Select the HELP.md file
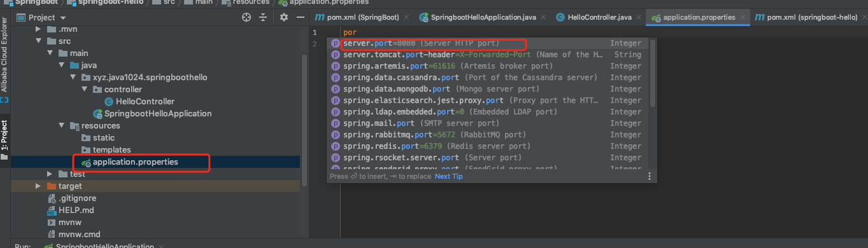Screen dimensions: 868x248 [76, 210]
